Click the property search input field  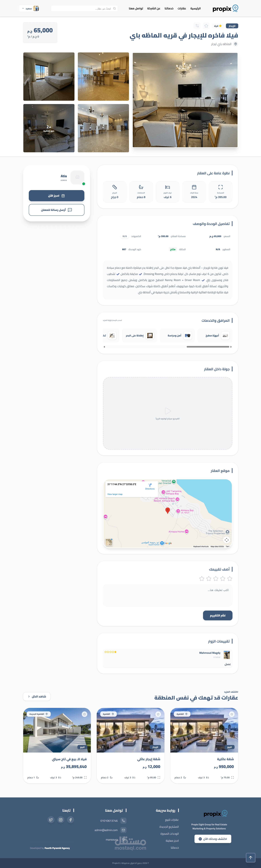(x=84, y=8)
